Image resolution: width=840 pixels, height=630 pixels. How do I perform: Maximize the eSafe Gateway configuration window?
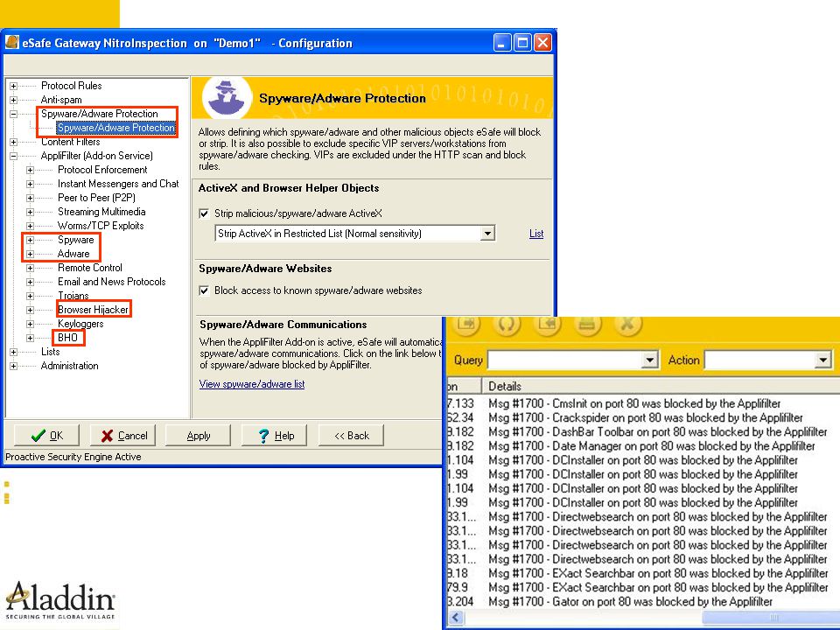click(522, 43)
